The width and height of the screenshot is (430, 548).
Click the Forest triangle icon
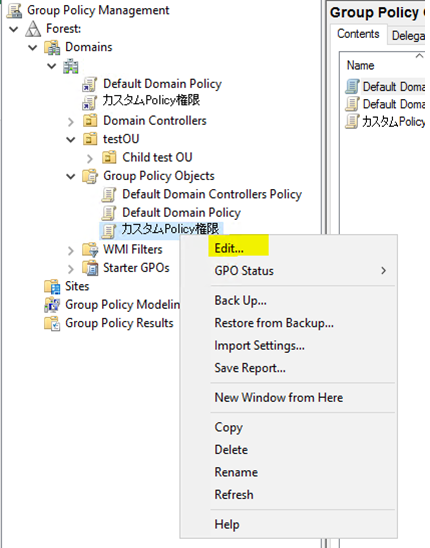coord(33,29)
